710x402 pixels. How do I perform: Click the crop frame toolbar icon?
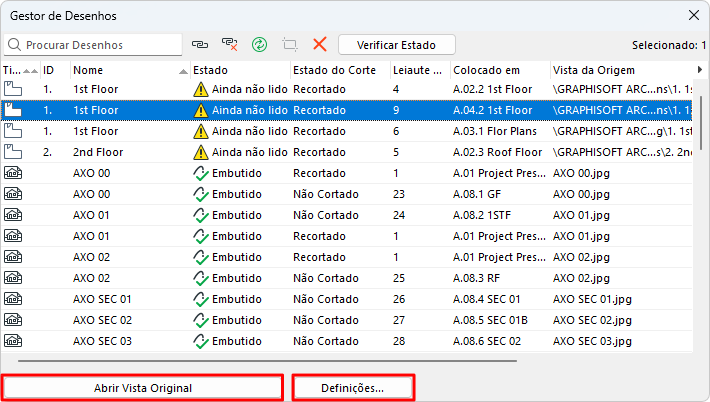[x=290, y=44]
